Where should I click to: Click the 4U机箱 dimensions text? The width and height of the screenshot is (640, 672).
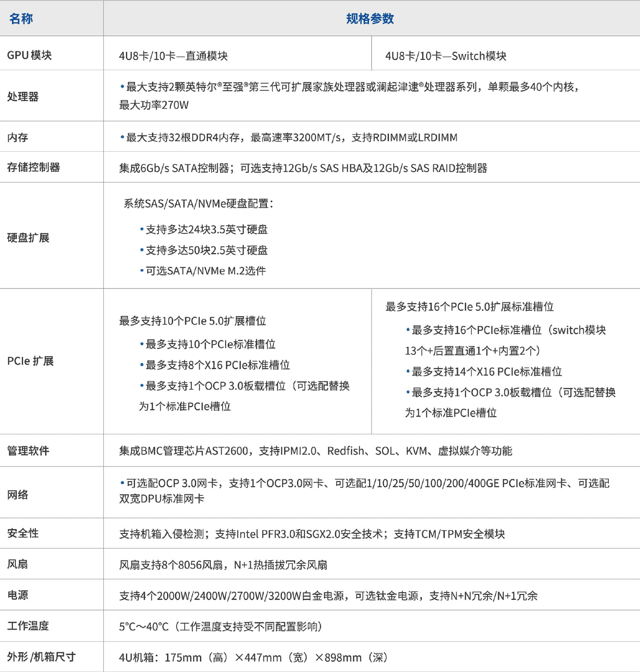pyautogui.click(x=253, y=658)
